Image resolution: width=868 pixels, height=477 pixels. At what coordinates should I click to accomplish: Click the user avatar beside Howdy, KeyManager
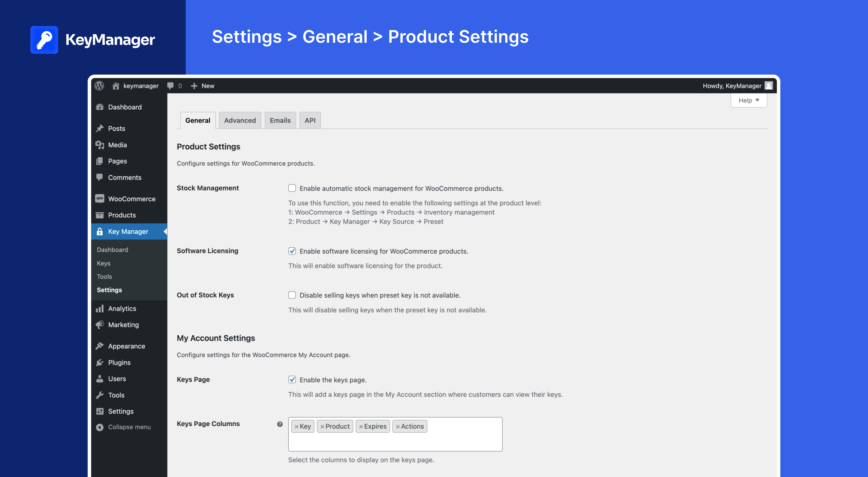point(769,86)
